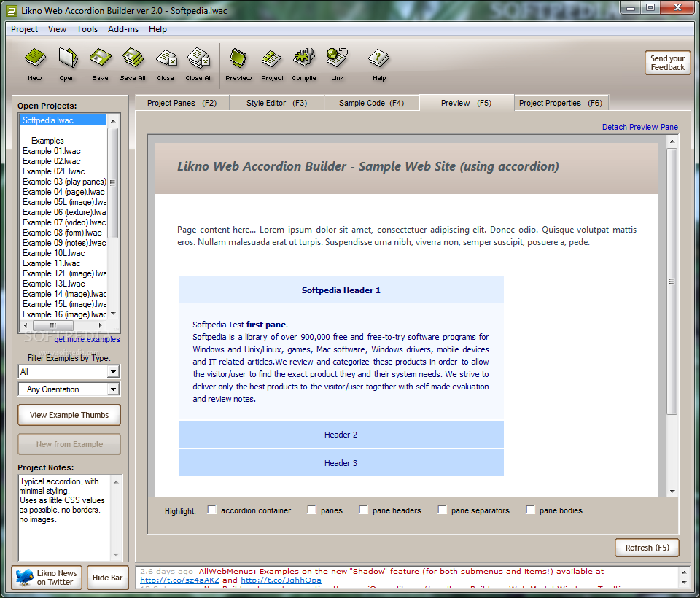This screenshot has height=598, width=700.
Task: Open Project properties via toolbar icon
Action: pyautogui.click(x=272, y=58)
